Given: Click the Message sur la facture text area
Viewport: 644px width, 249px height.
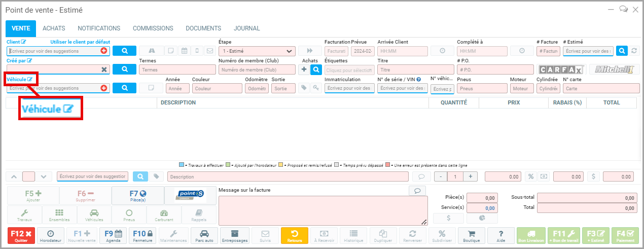Looking at the screenshot, I should 323,210.
